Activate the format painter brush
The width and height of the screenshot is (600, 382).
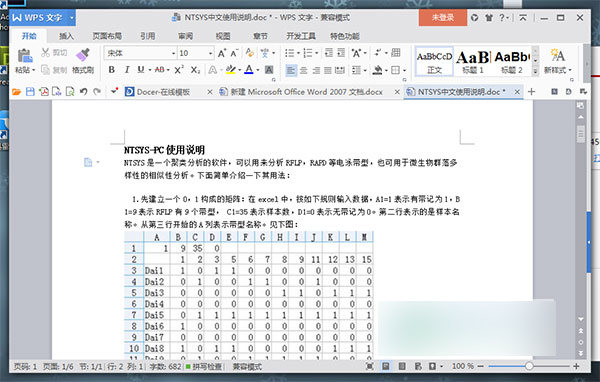tap(83, 55)
